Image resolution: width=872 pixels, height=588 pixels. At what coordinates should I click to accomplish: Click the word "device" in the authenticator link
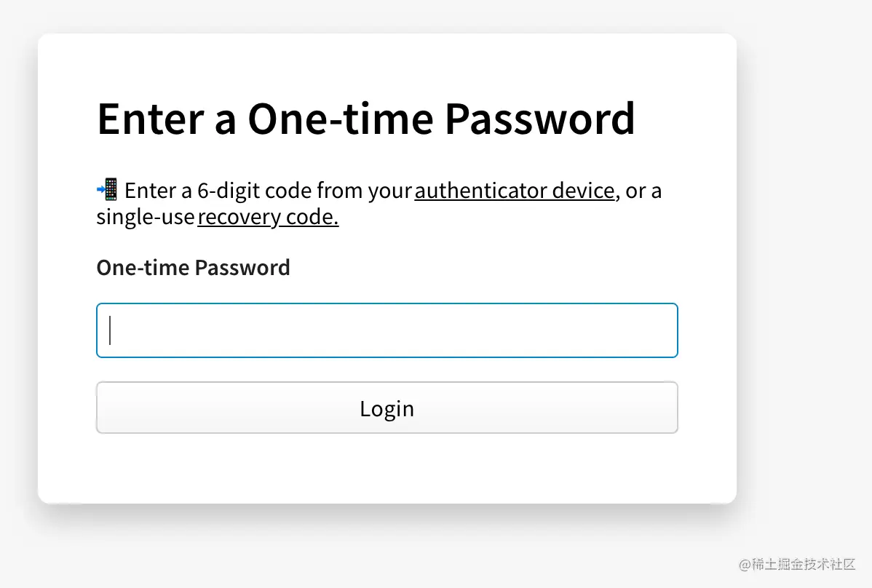pyautogui.click(x=583, y=191)
